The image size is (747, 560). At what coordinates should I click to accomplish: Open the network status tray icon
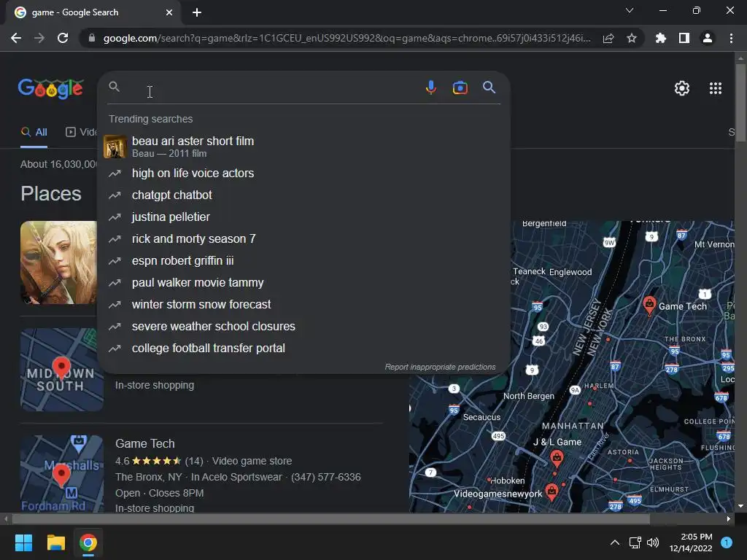635,542
